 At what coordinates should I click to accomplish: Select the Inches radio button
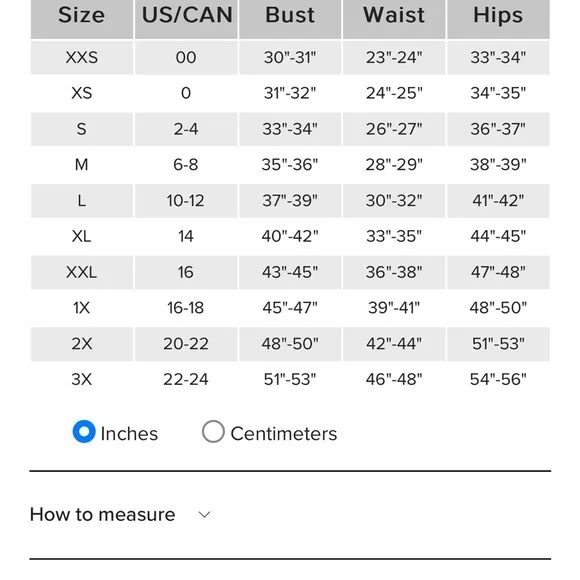[x=84, y=431]
